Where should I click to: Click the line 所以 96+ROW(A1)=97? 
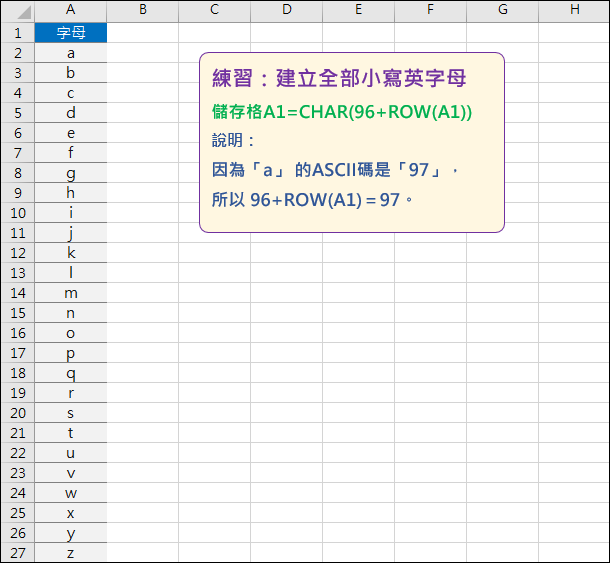(312, 200)
